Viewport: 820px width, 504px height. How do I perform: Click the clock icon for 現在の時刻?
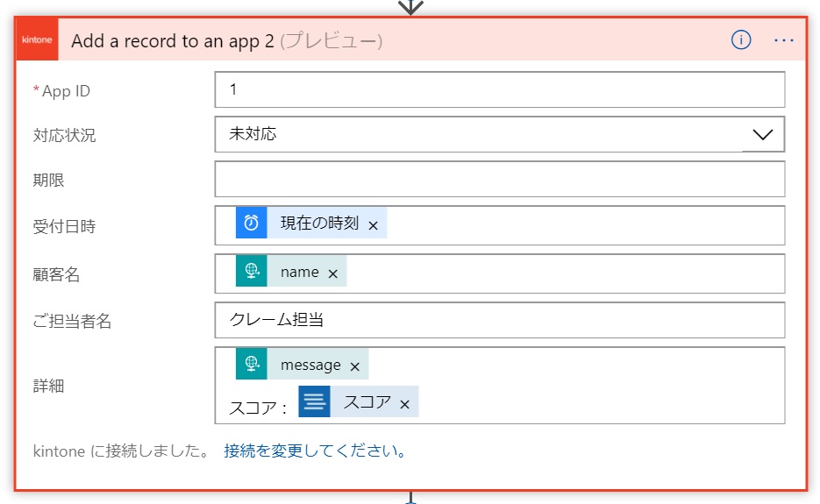pos(252,224)
